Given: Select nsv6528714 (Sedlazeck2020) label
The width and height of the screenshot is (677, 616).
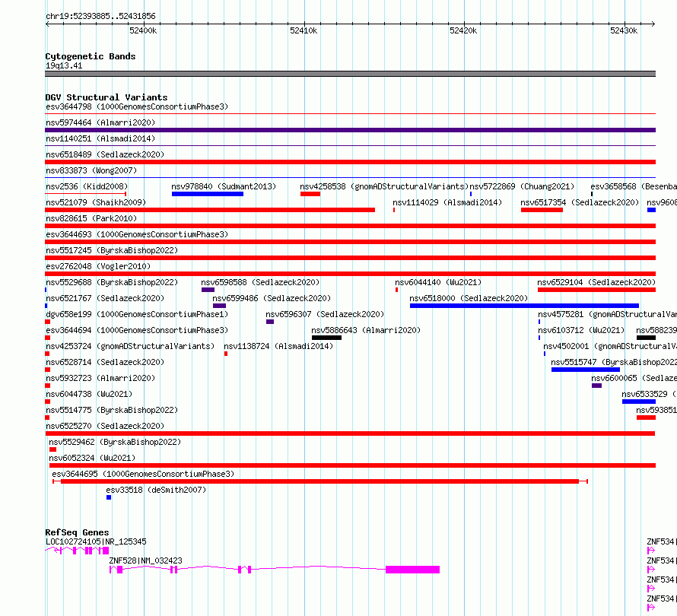Looking at the screenshot, I should [105, 362].
